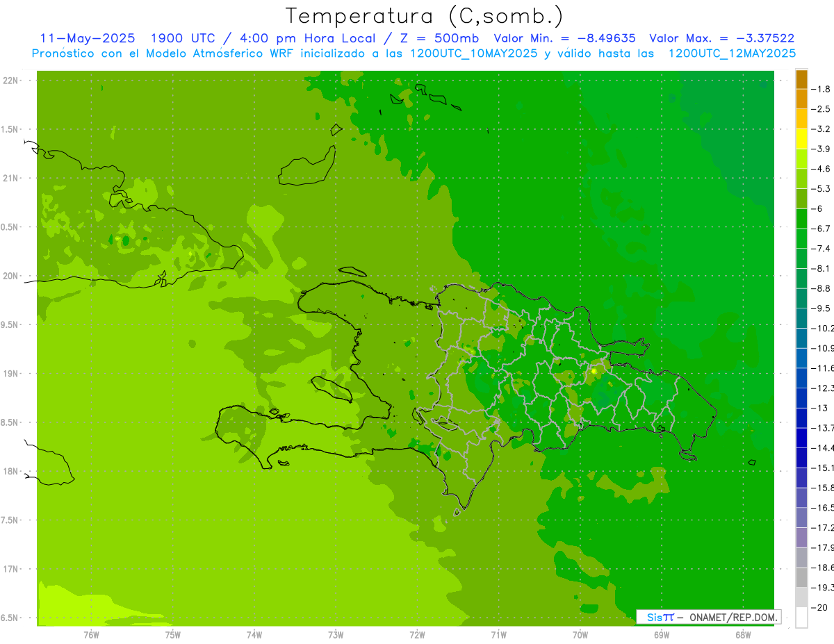Click the -7.4 colorbar value label
The image size is (834, 644).
tap(821, 248)
